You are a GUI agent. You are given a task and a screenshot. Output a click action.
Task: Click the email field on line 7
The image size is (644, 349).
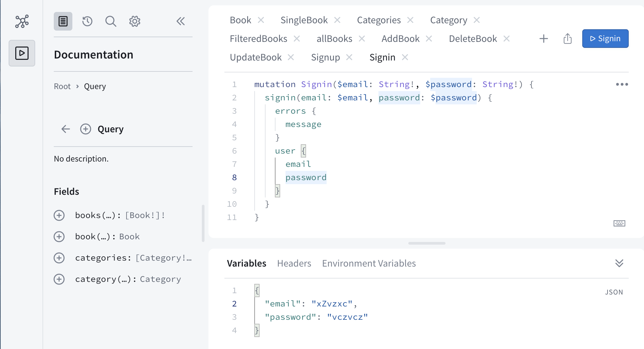(x=298, y=164)
